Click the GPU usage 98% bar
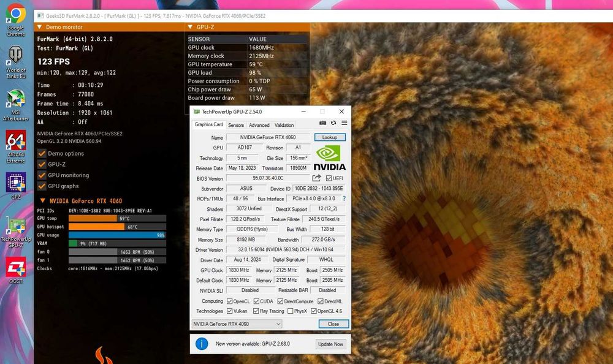Image resolution: width=613 pixels, height=364 pixels. (x=117, y=235)
